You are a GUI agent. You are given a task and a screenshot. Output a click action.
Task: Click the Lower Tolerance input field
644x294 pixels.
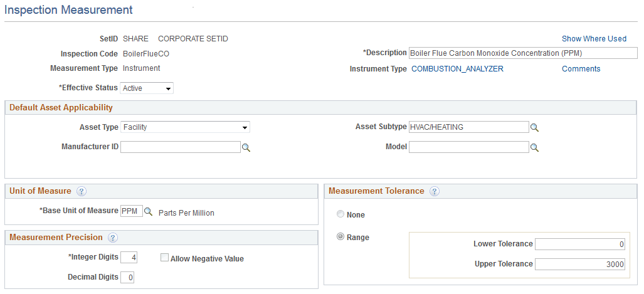580,244
